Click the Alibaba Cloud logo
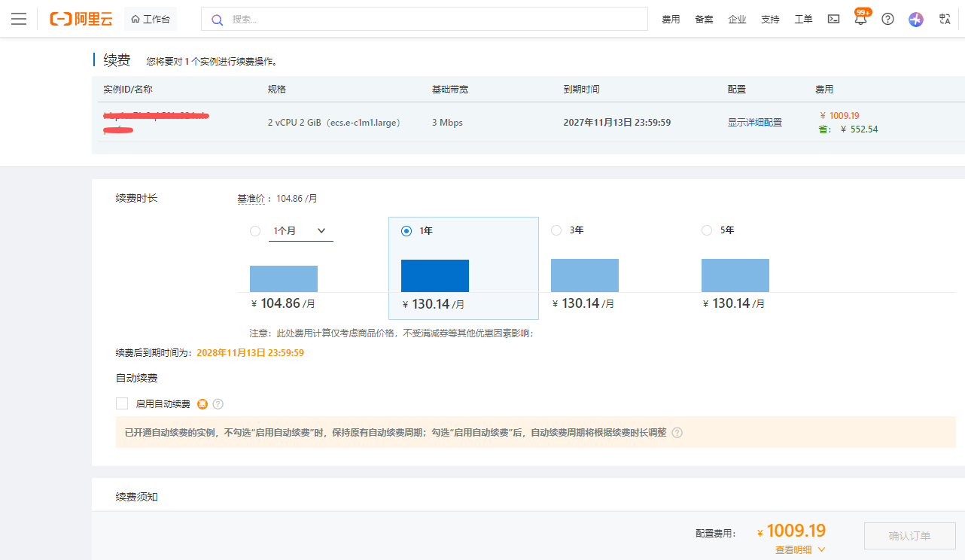The width and height of the screenshot is (965, 560). point(81,19)
